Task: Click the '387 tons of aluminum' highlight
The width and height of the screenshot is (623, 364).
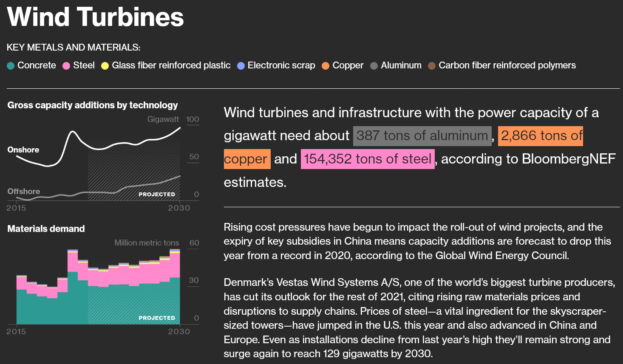Action: pyautogui.click(x=422, y=136)
